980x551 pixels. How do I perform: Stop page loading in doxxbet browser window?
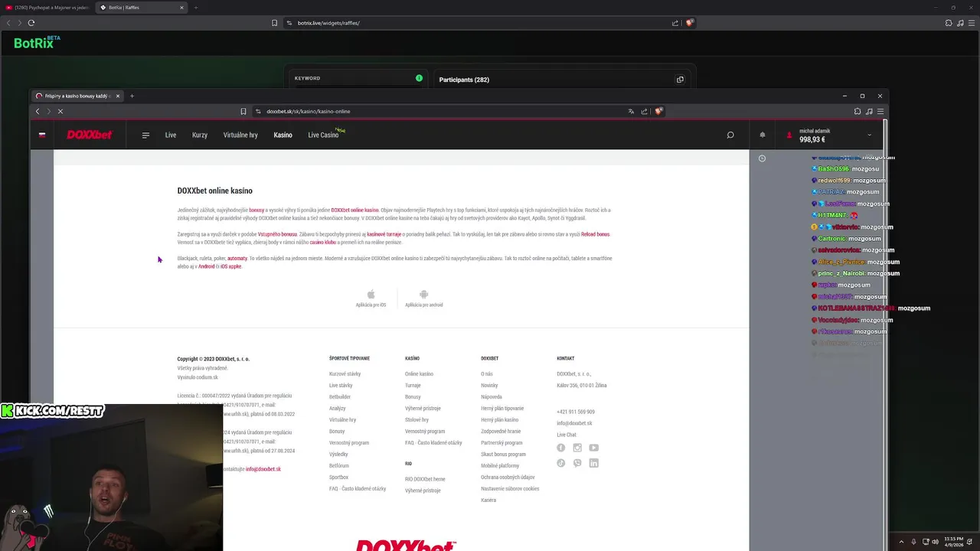[60, 112]
